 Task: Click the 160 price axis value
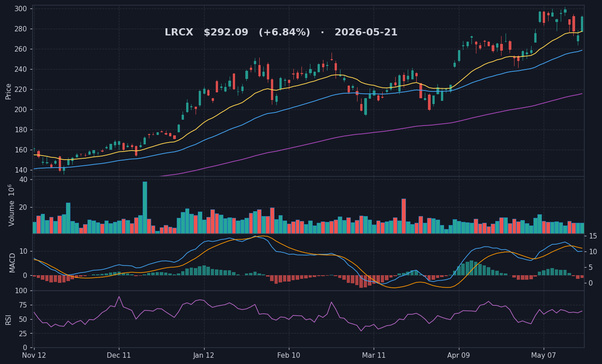point(20,150)
